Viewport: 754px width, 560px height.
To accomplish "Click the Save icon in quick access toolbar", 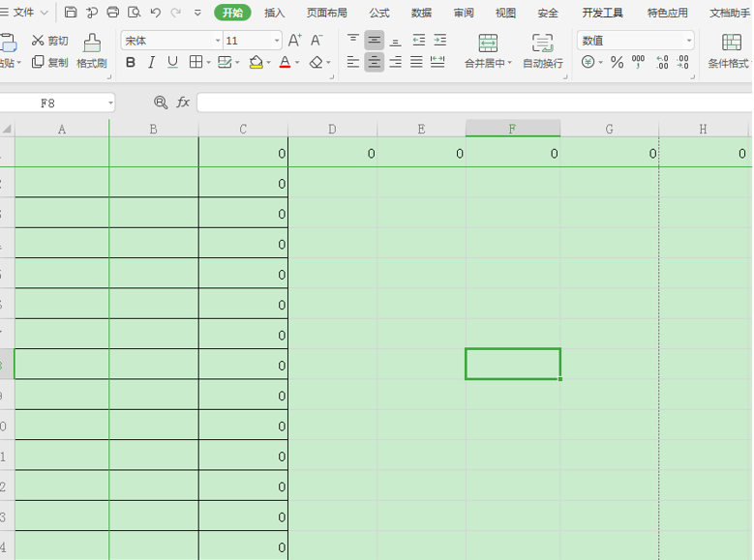I will click(71, 13).
